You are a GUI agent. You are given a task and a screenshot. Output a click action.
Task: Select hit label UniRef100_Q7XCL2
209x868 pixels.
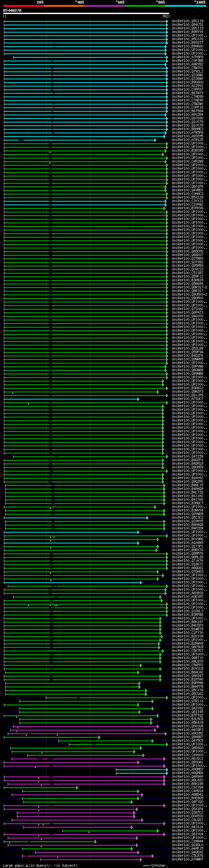coord(187,71)
